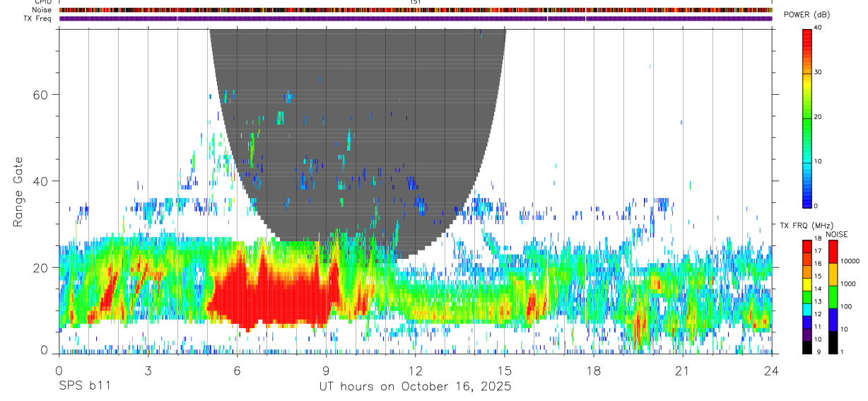This screenshot has width=868, height=401.
Task: Click the 40 label on POWER scale
Action: point(819,28)
